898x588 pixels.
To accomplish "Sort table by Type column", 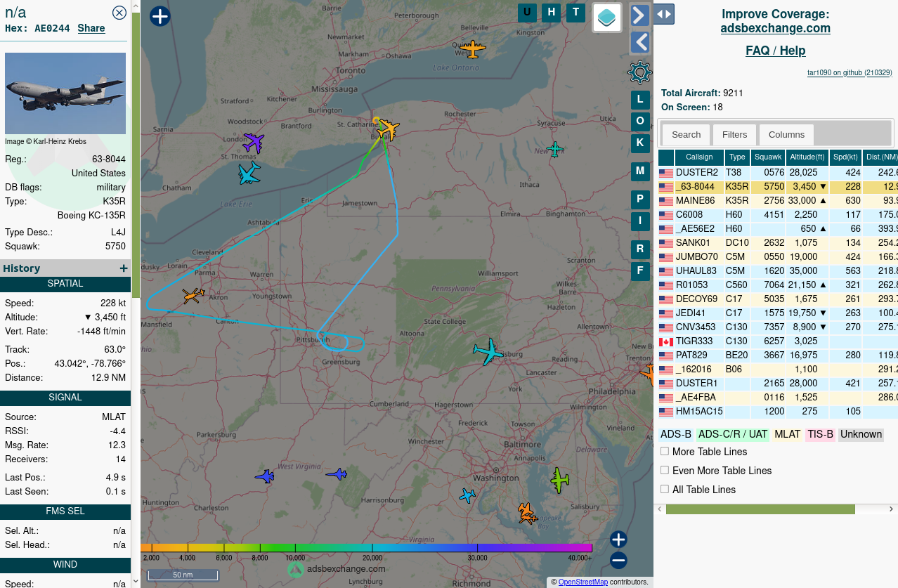I will pos(737,157).
